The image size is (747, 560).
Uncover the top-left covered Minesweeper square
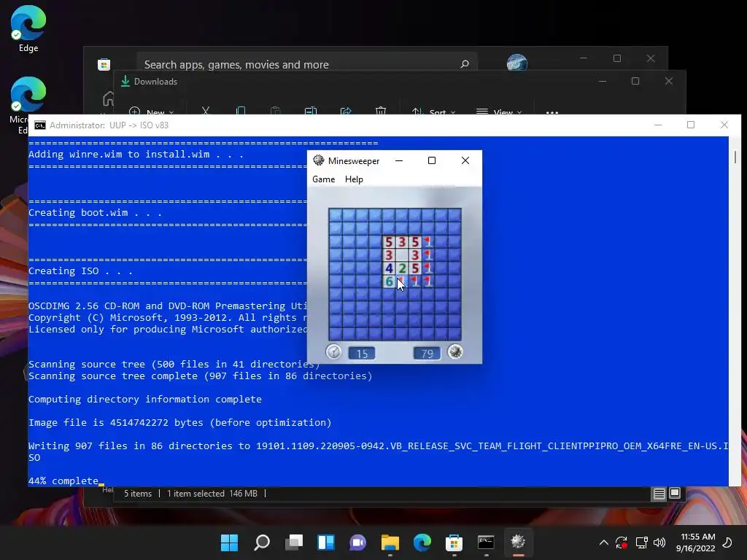click(336, 215)
